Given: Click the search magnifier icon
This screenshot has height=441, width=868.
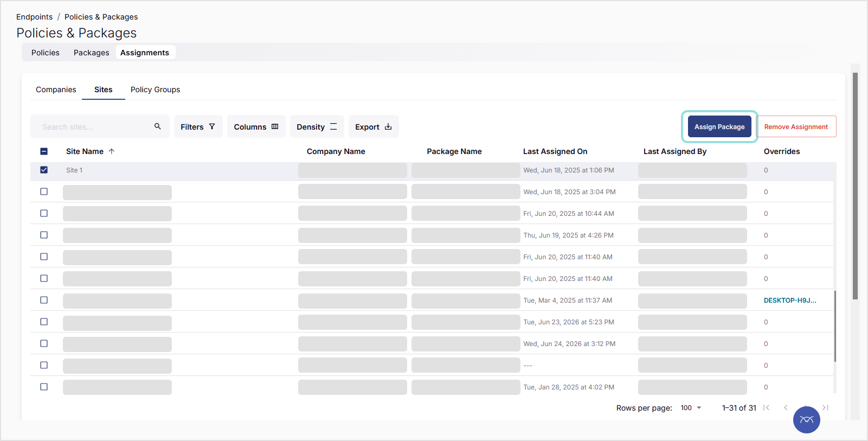Looking at the screenshot, I should point(158,126).
